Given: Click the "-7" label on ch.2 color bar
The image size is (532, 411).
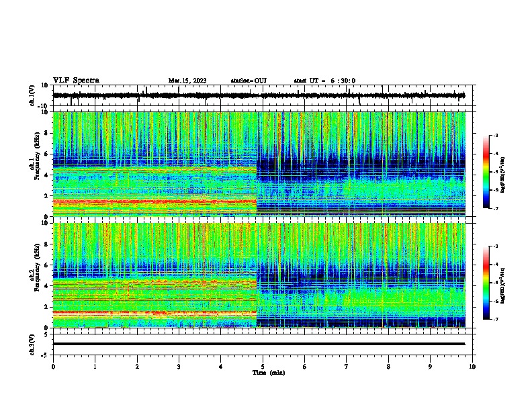Looking at the screenshot, I should click(x=495, y=319).
